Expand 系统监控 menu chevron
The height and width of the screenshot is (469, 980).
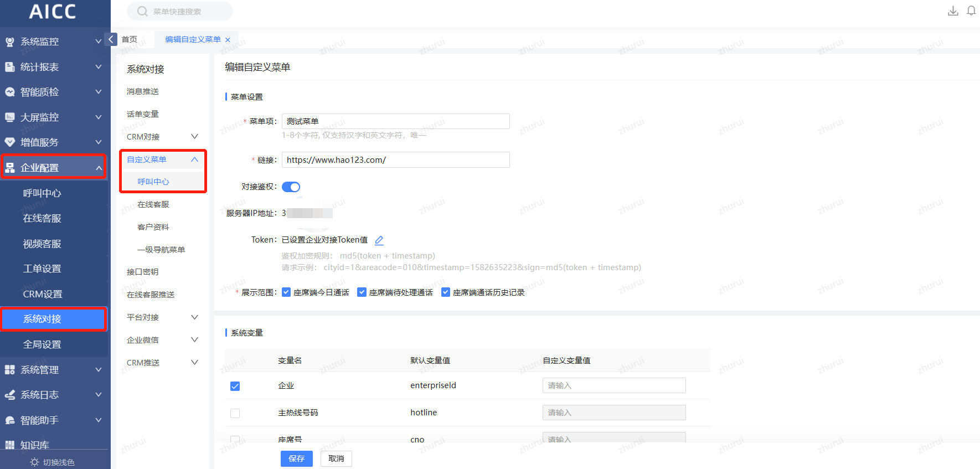(99, 41)
